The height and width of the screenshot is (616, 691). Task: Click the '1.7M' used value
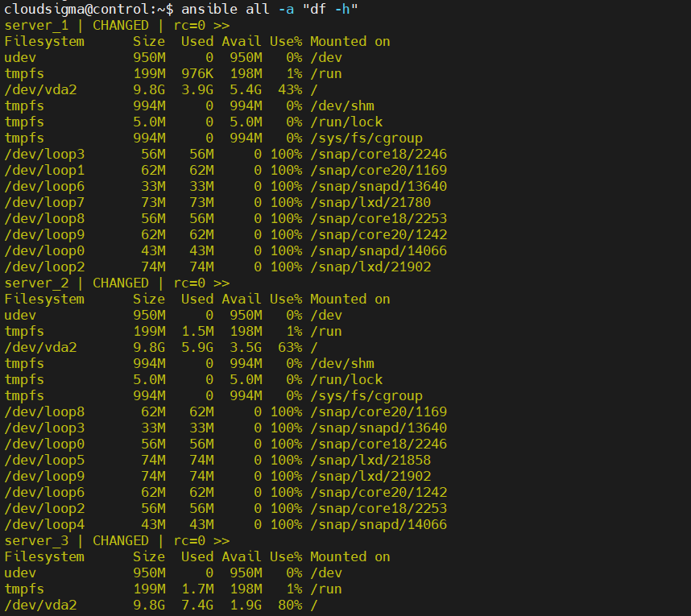coord(197,589)
